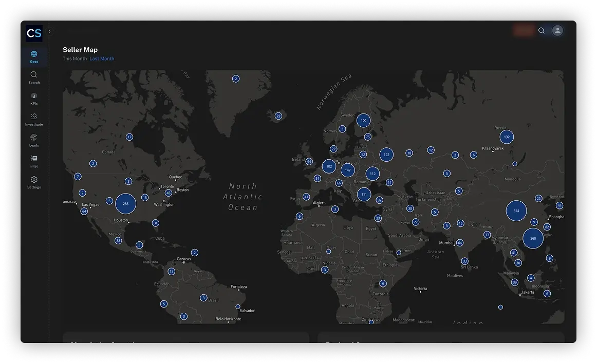Select the 102 cluster in western Europe
The width and height of the screenshot is (597, 364).
point(329,166)
